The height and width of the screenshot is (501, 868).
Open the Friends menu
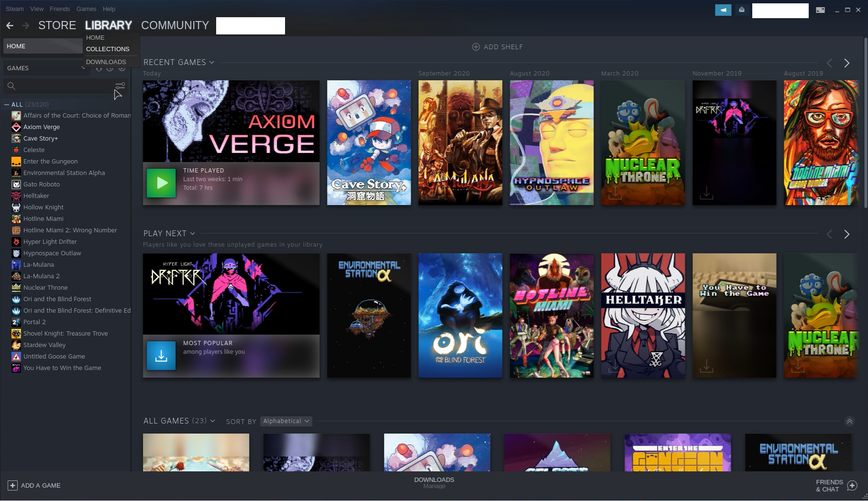[x=60, y=9]
